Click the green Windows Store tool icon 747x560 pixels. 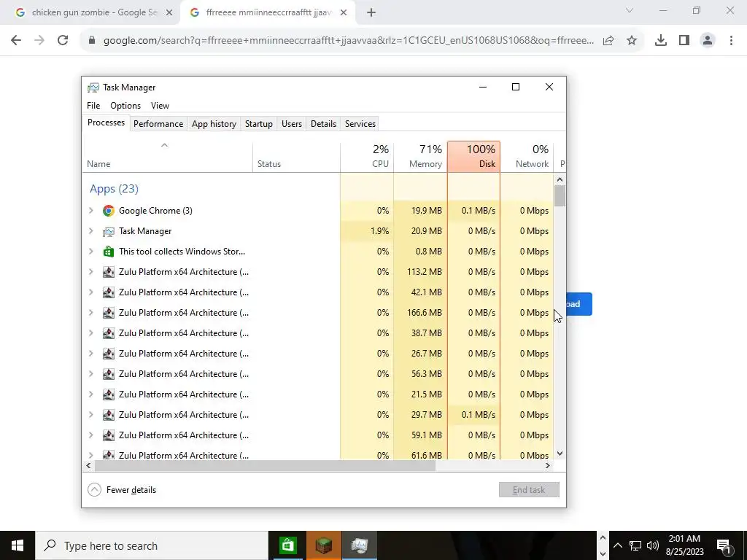point(109,252)
